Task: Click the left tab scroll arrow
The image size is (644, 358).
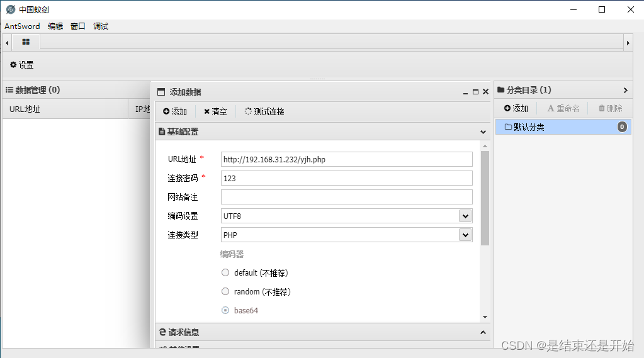Action: pyautogui.click(x=7, y=43)
